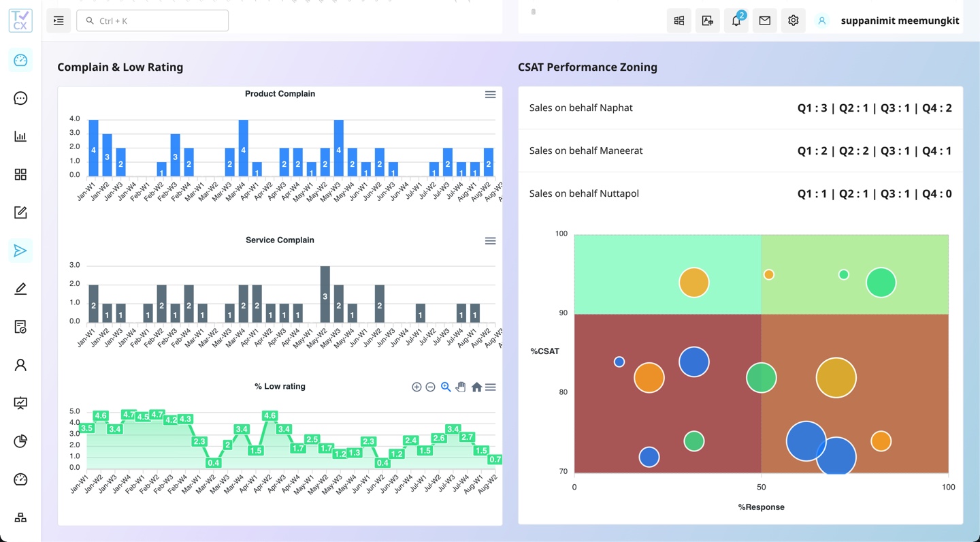Select the send arrow icon in sidebar

pos(20,251)
